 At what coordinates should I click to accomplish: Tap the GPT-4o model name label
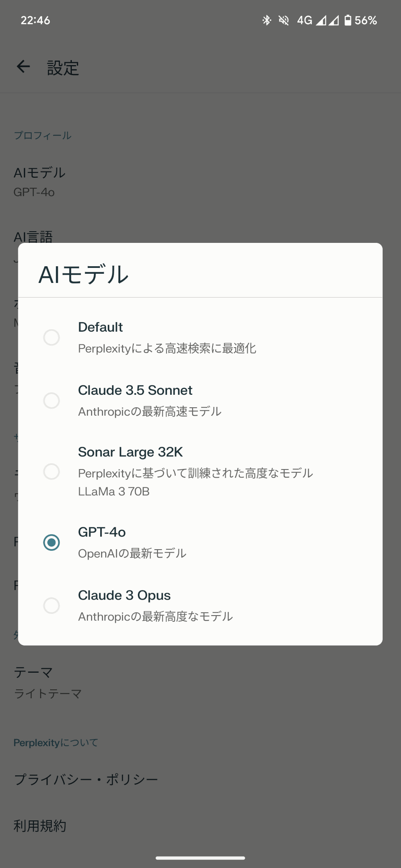point(102,532)
